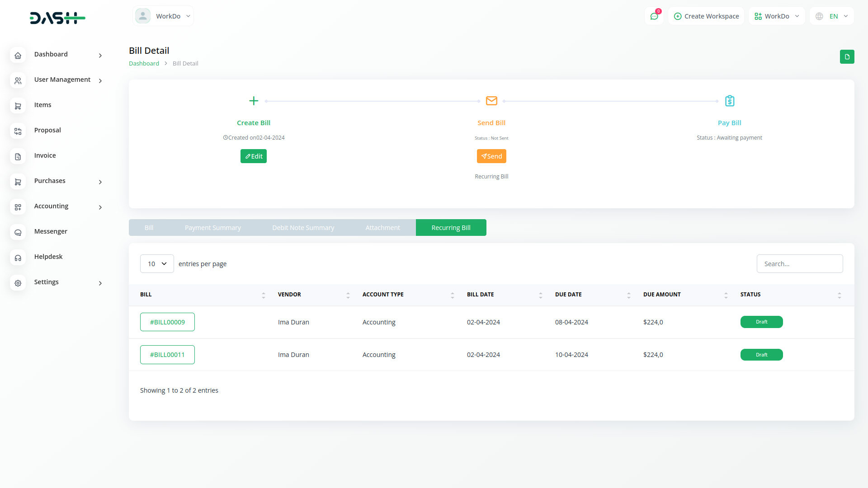Click the Helpdesk headset icon in sidebar

click(18, 258)
